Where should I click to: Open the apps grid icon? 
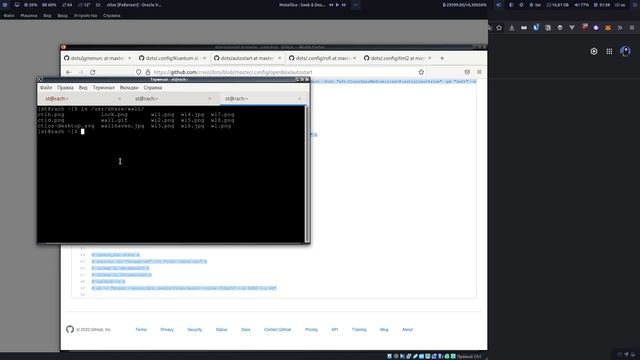pos(609,51)
